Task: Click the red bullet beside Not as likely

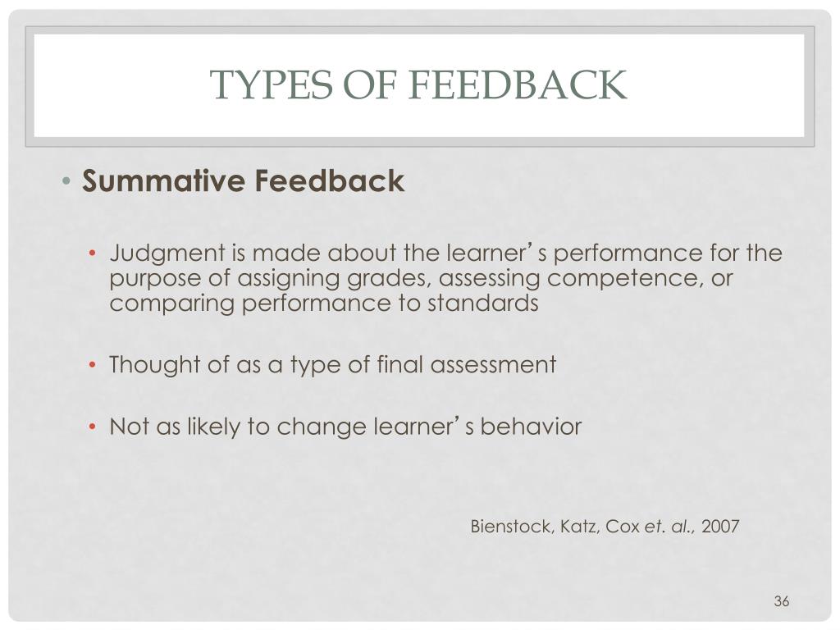Action: (x=92, y=427)
